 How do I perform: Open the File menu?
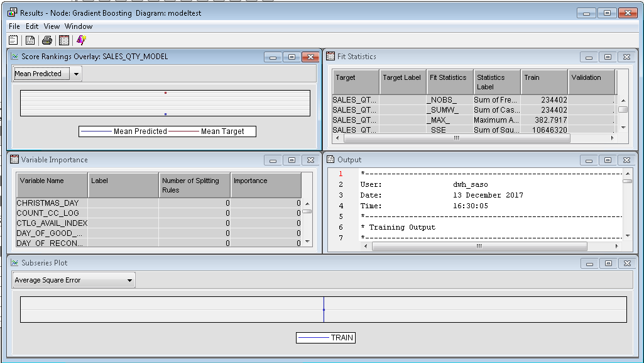(x=14, y=26)
